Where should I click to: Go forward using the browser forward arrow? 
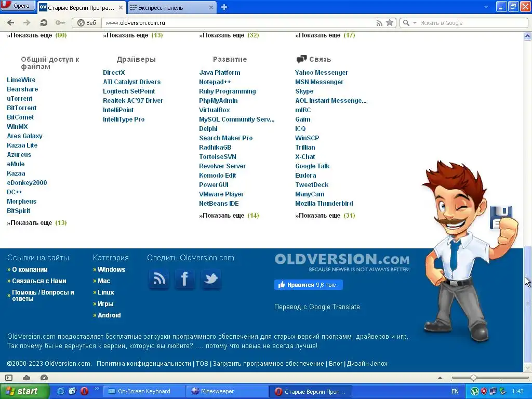(26, 23)
